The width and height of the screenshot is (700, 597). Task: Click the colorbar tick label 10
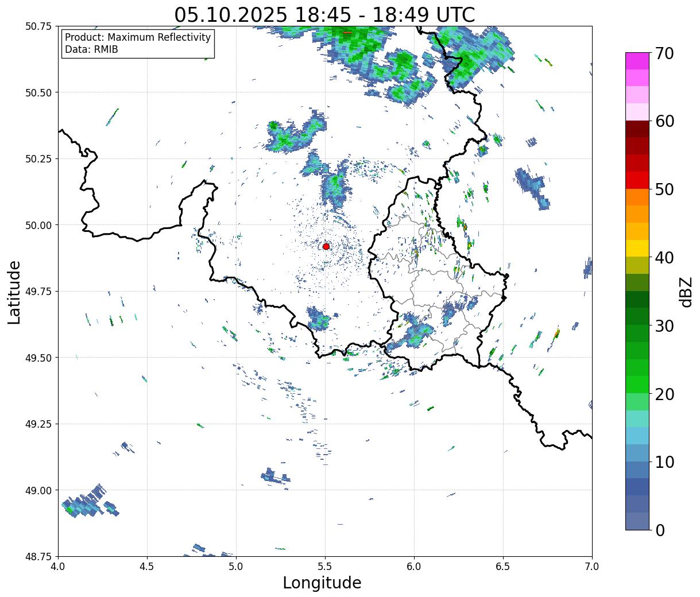coord(664,462)
